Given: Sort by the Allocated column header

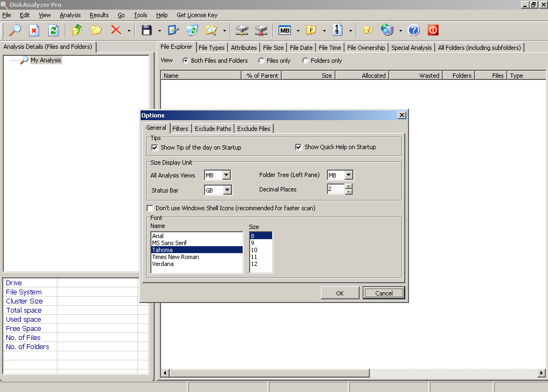Looking at the screenshot, I should point(362,76).
